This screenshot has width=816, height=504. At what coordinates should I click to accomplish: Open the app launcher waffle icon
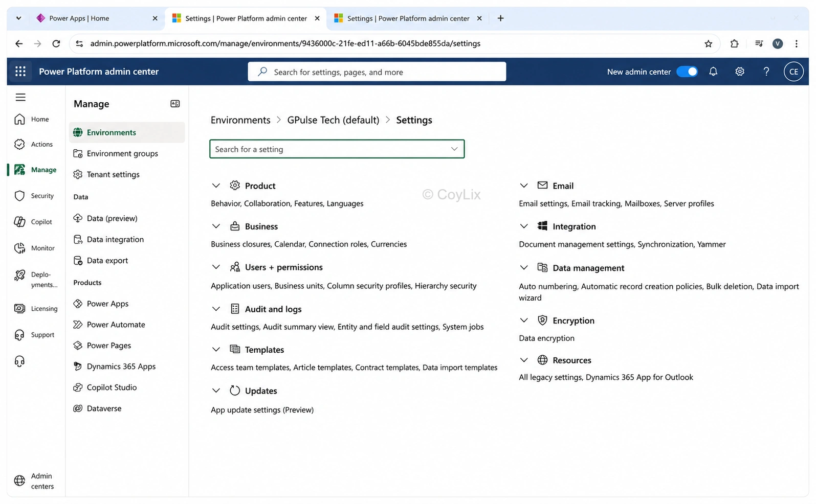click(20, 72)
